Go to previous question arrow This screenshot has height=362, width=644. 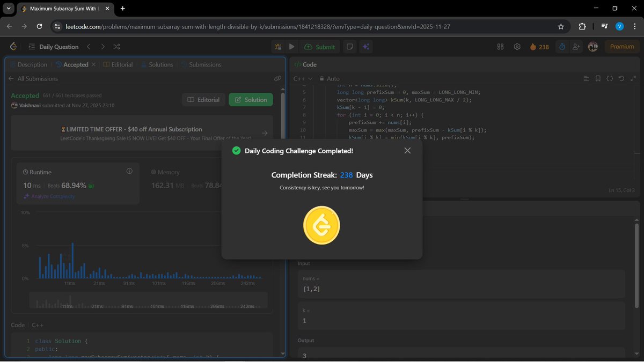pyautogui.click(x=89, y=47)
